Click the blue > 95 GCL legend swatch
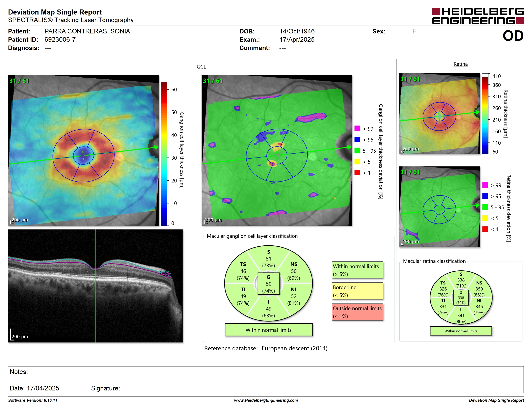532x411 pixels. pyautogui.click(x=357, y=139)
